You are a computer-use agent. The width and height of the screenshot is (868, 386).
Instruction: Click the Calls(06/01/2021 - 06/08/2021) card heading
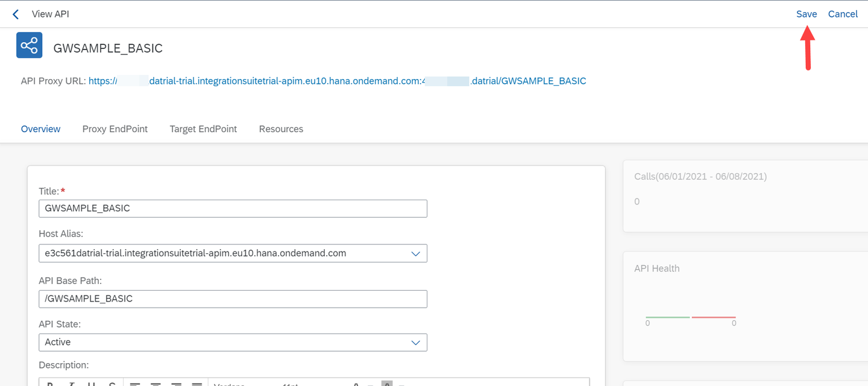pos(700,177)
